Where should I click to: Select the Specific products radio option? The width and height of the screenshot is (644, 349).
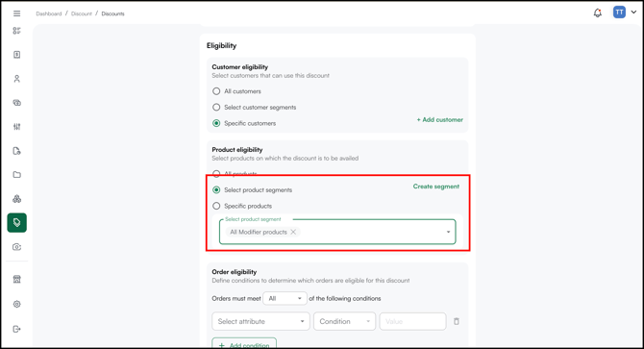tap(216, 206)
